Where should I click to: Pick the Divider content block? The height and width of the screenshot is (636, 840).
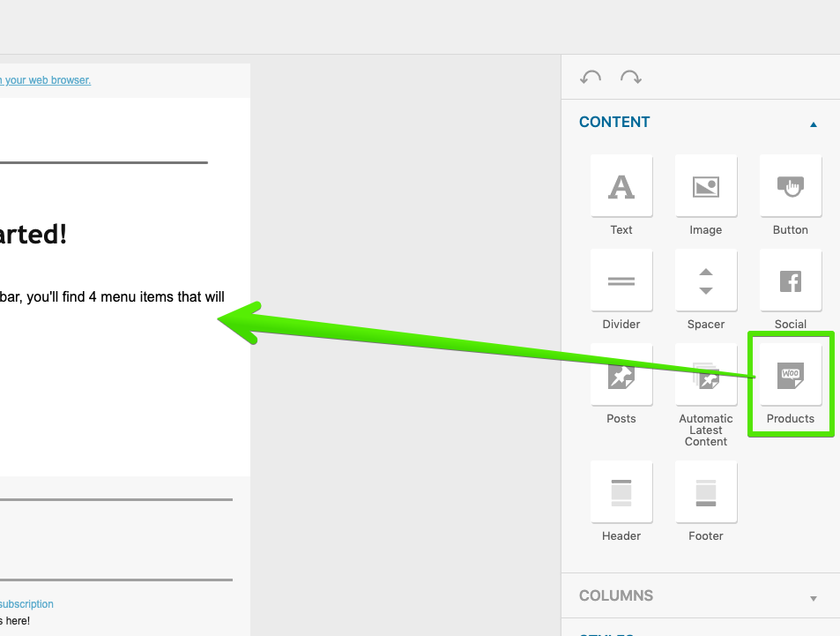tap(621, 281)
